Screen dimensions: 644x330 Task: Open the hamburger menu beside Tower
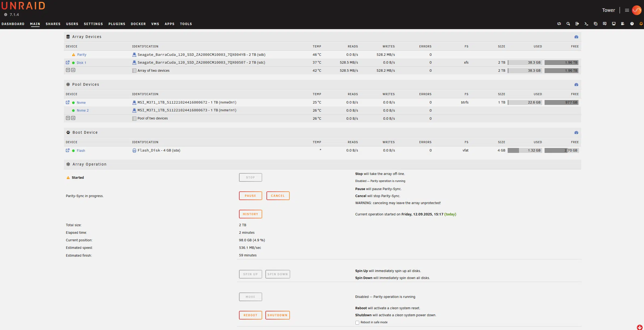coord(627,10)
